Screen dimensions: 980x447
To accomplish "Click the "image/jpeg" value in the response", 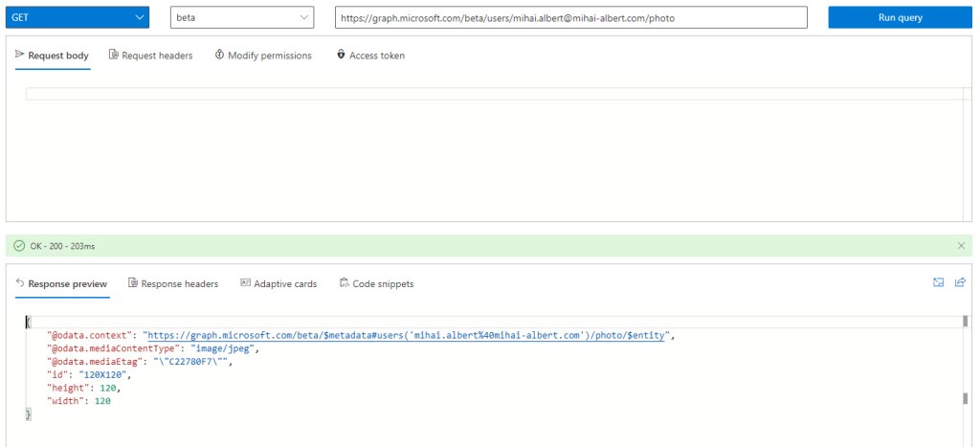I will 226,348.
